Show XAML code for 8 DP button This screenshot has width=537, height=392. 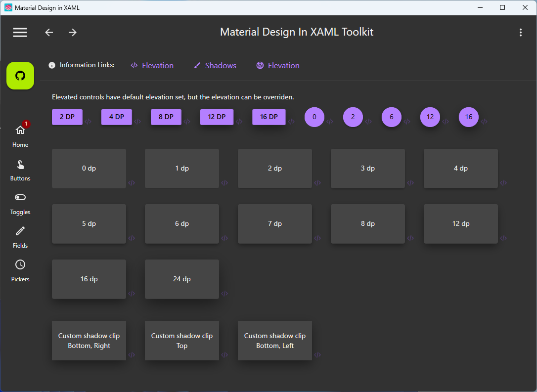click(186, 122)
